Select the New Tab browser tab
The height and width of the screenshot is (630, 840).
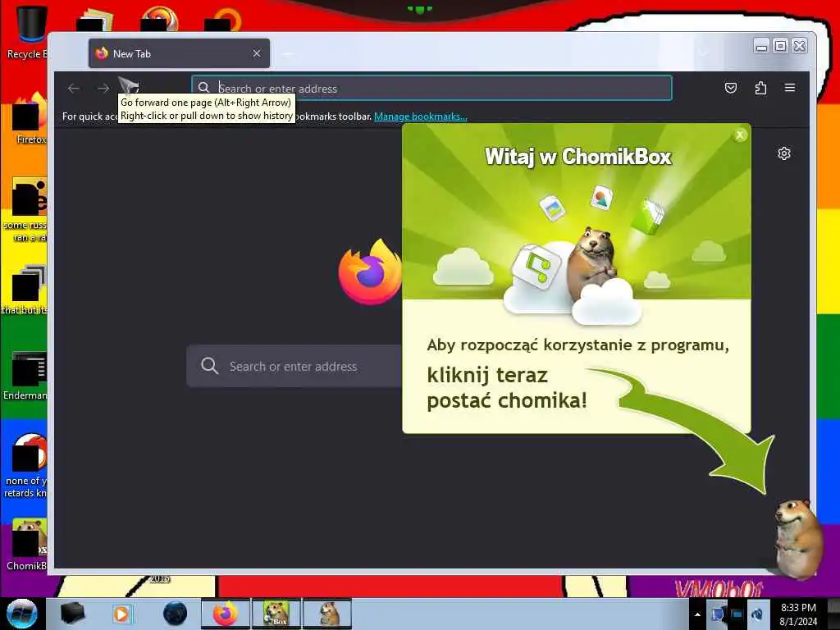click(x=179, y=53)
